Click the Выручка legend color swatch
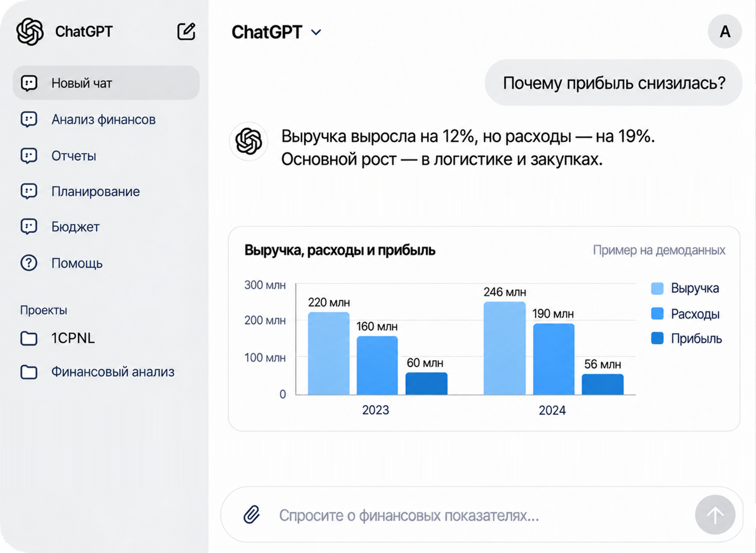 (657, 288)
